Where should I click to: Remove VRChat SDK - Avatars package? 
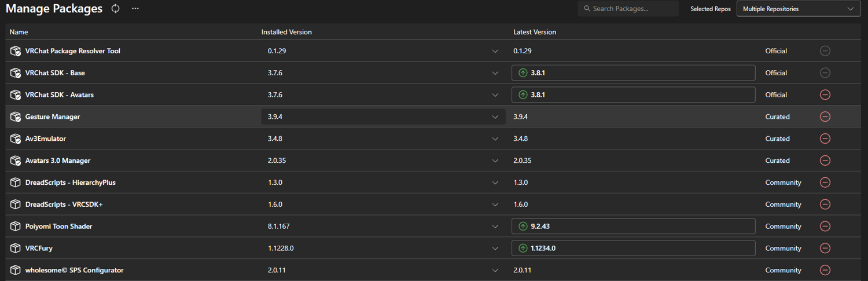click(x=825, y=94)
